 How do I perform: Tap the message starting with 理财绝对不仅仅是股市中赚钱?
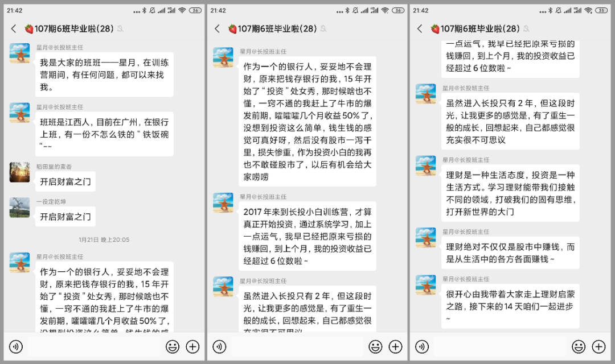(510, 253)
